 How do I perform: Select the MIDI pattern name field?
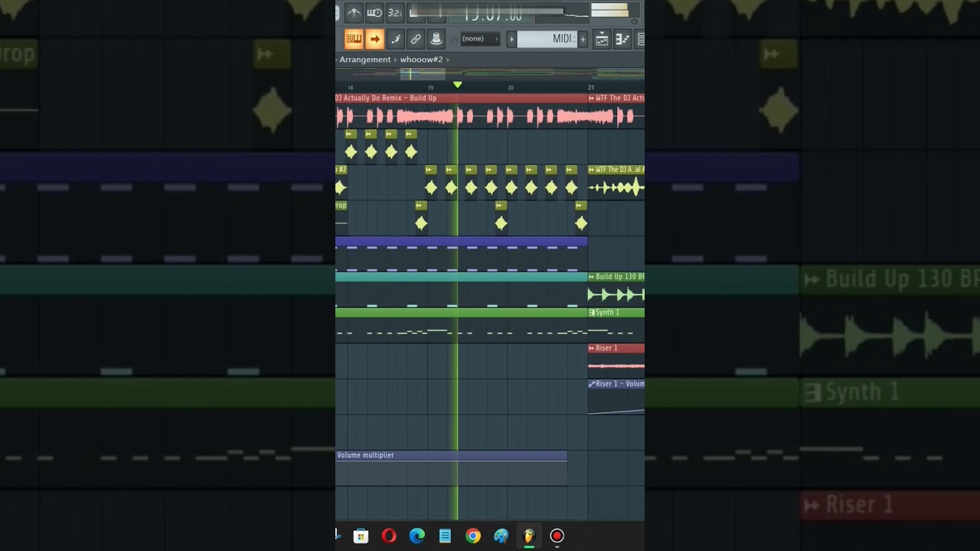pyautogui.click(x=547, y=39)
